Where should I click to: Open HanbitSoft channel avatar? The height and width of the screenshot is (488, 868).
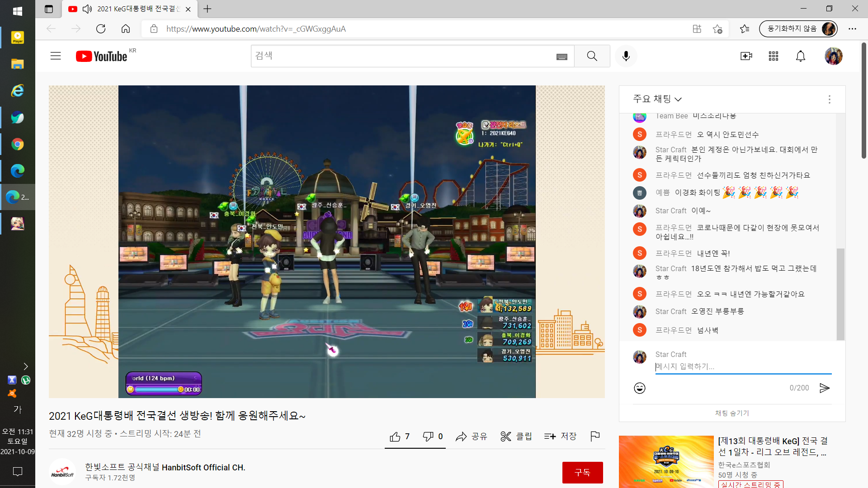click(x=62, y=472)
